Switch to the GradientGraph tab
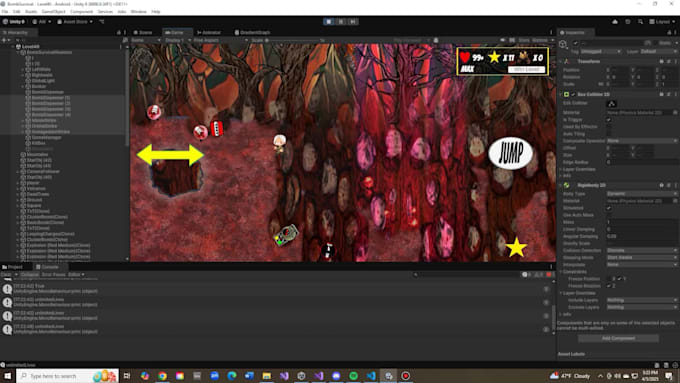Viewport: 680px width, 383px height. click(252, 33)
